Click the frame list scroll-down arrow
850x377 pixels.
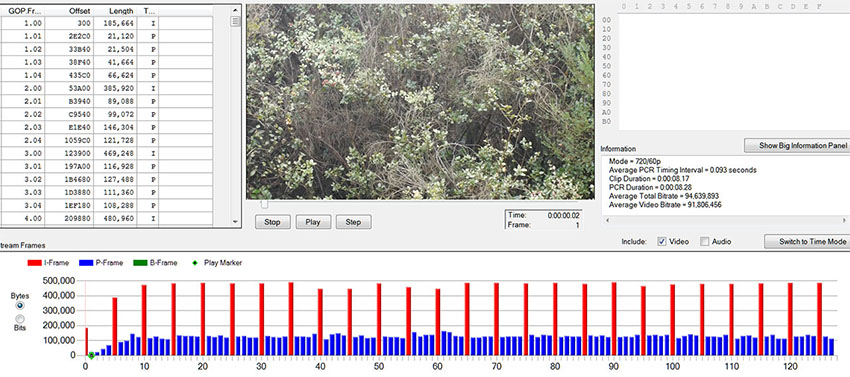(235, 221)
